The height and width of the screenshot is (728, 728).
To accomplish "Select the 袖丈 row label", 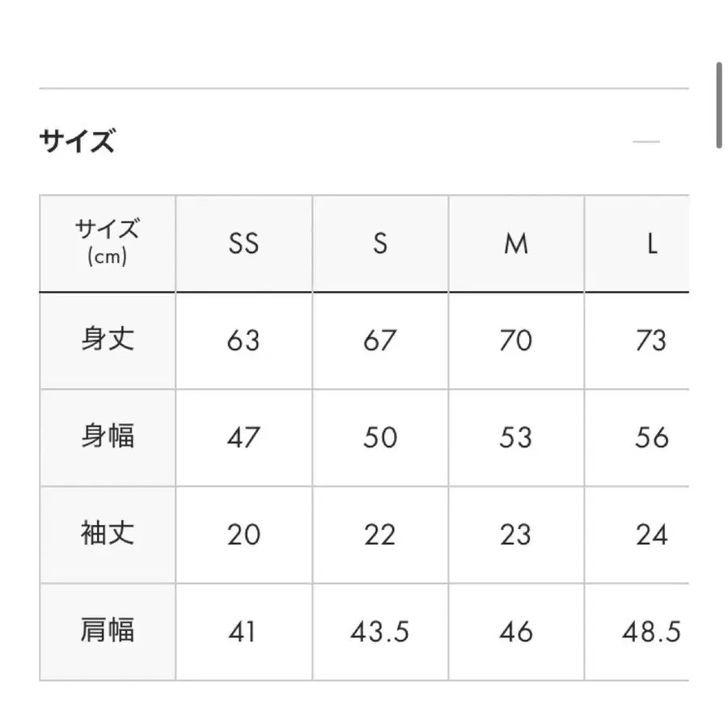I will (108, 535).
